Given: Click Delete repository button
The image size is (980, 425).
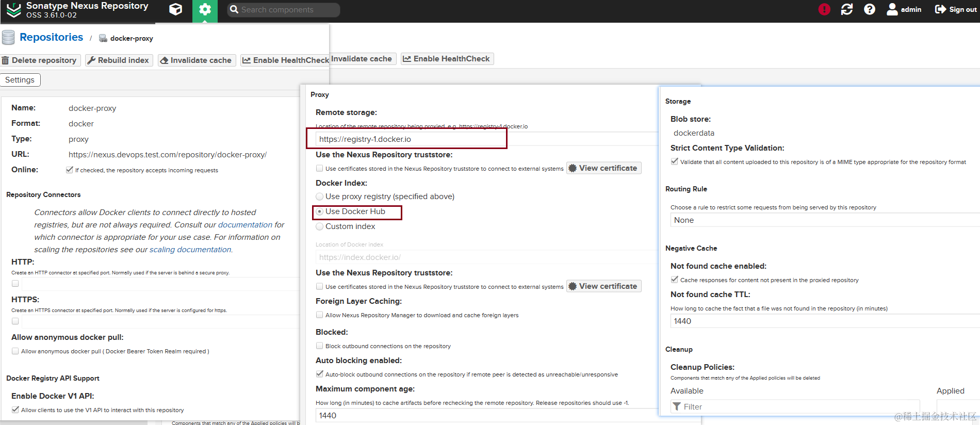Looking at the screenshot, I should [40, 60].
